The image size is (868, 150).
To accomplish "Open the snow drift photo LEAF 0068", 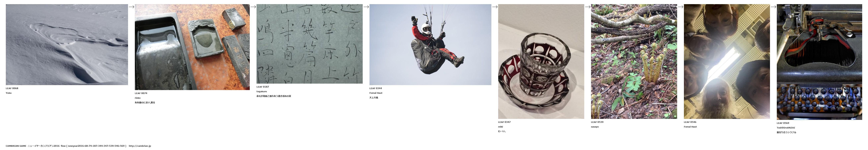I will click(67, 44).
